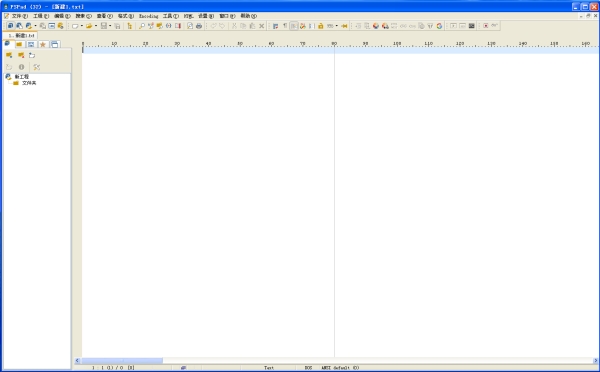Open the 文件(F) menu
The width and height of the screenshot is (600, 372).
pyautogui.click(x=19, y=16)
